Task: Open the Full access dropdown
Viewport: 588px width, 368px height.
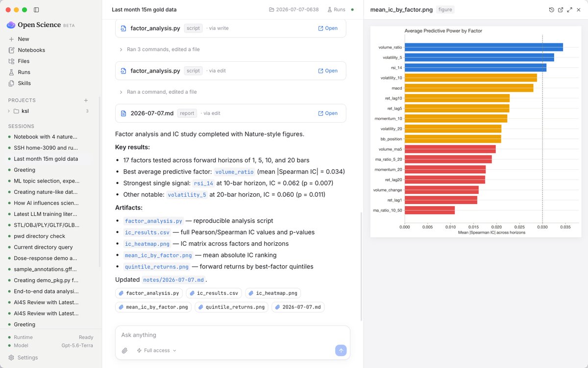Action: coord(156,350)
